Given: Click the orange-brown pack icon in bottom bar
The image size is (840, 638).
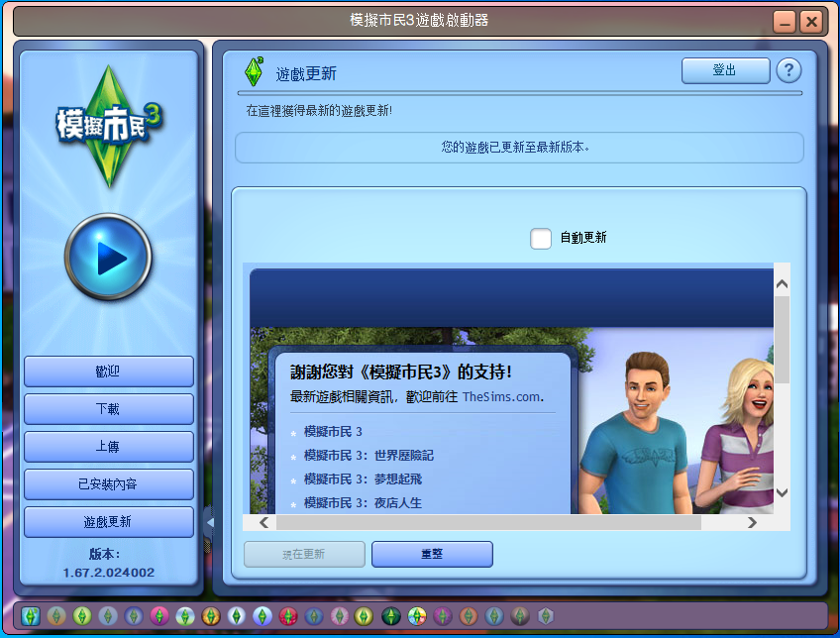Looking at the screenshot, I should tap(211, 616).
